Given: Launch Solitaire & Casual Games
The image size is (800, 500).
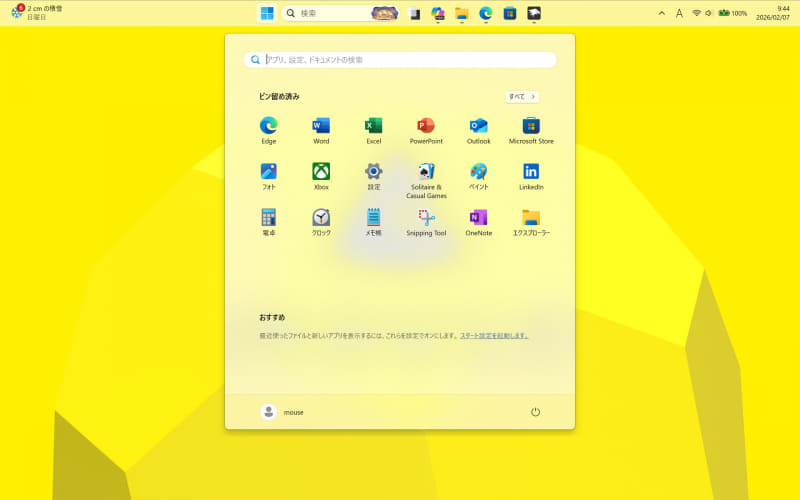Looking at the screenshot, I should 426,181.
